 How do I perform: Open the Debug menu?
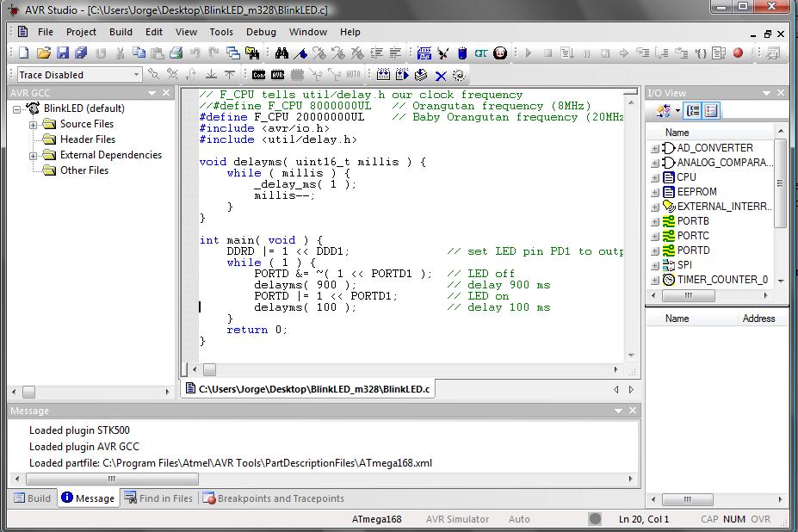(261, 32)
